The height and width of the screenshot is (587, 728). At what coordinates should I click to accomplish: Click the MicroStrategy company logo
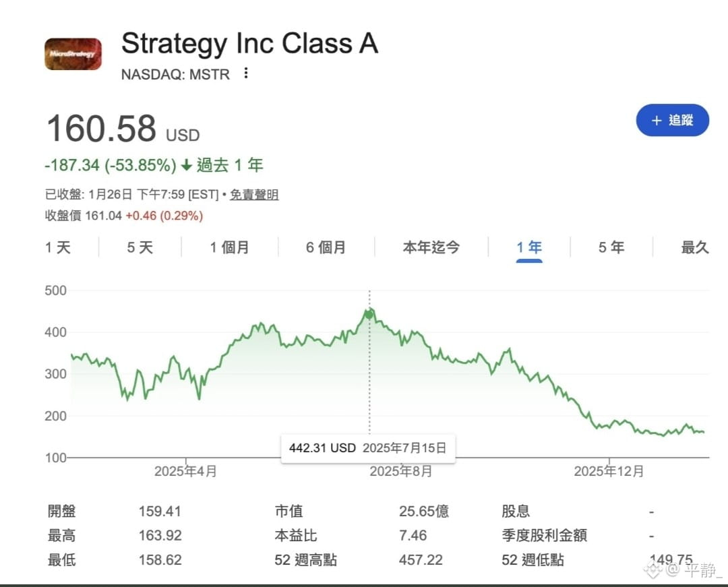(x=73, y=54)
